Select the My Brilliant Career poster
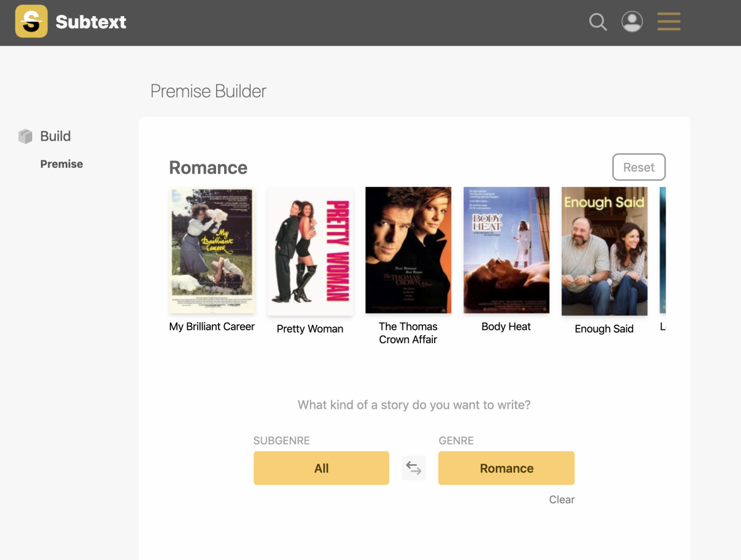 click(212, 251)
